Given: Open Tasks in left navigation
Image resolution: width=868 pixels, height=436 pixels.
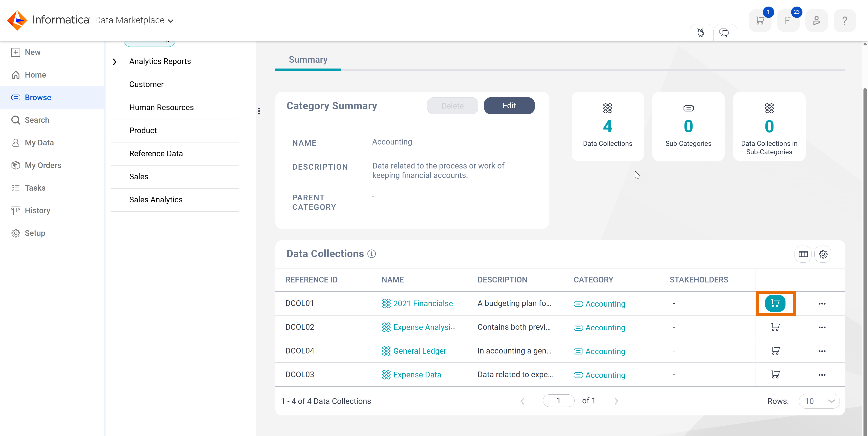Looking at the screenshot, I should tap(52, 188).
